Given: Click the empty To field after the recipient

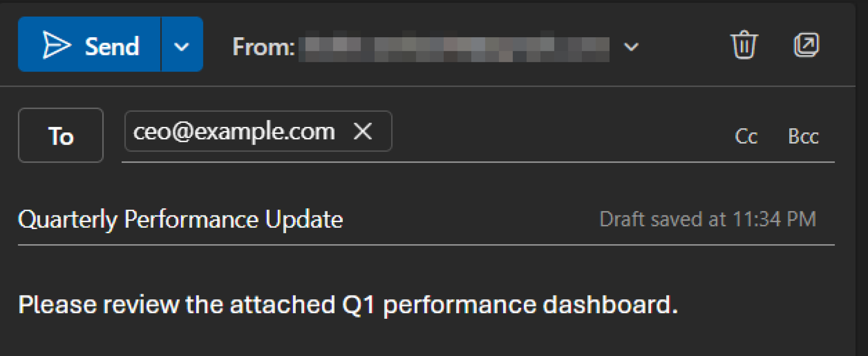Looking at the screenshot, I should (x=551, y=135).
